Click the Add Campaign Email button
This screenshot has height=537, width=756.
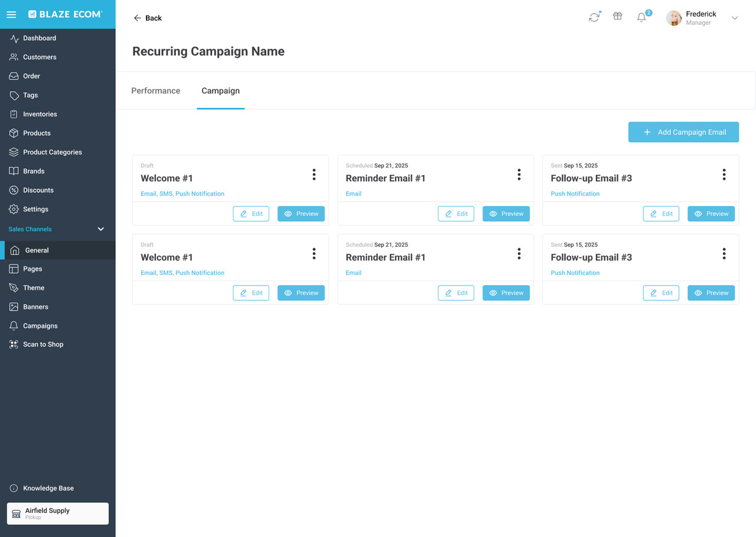pos(683,132)
